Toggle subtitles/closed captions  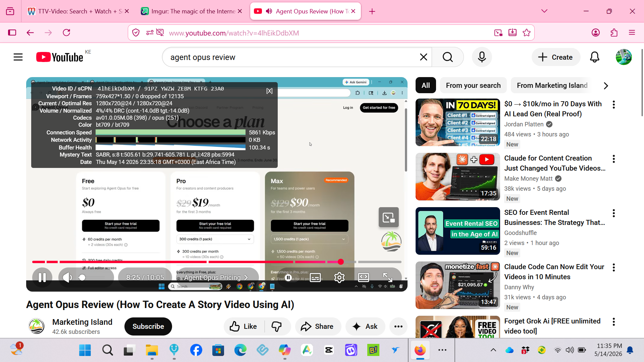pyautogui.click(x=315, y=278)
